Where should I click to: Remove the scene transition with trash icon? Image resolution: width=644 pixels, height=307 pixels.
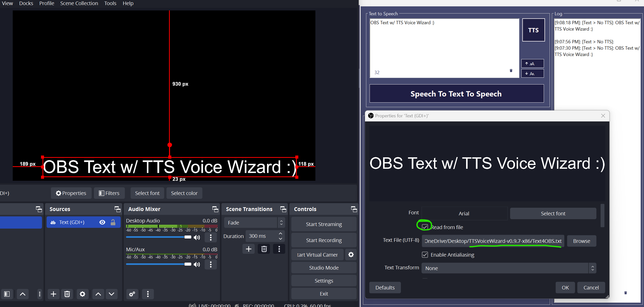click(x=264, y=249)
